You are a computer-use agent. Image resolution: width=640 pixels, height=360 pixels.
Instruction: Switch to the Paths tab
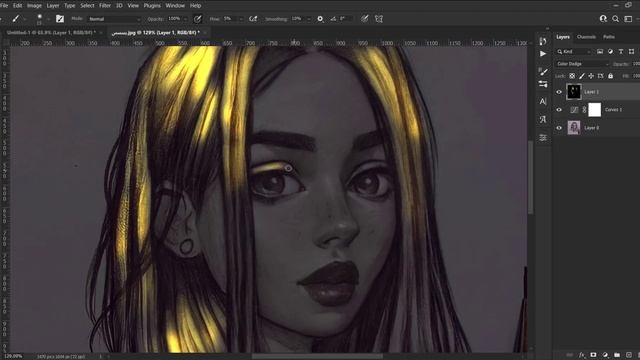coord(609,37)
